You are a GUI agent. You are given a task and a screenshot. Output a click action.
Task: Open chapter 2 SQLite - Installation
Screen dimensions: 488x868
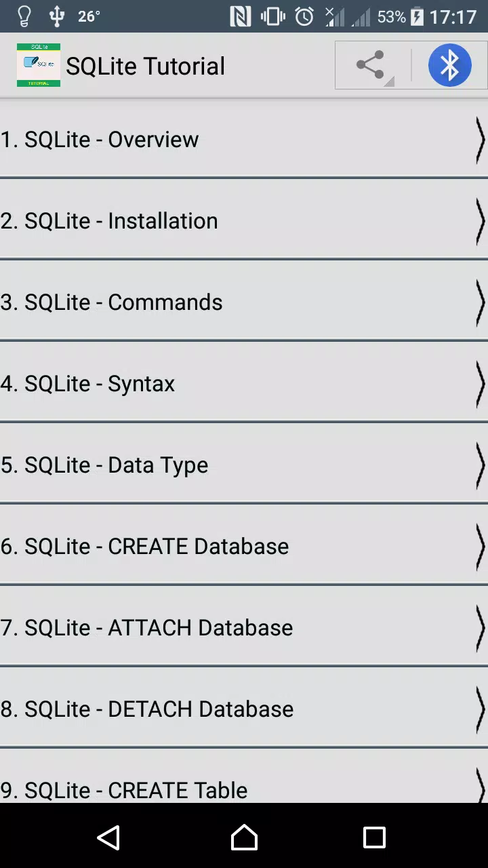tap(244, 220)
